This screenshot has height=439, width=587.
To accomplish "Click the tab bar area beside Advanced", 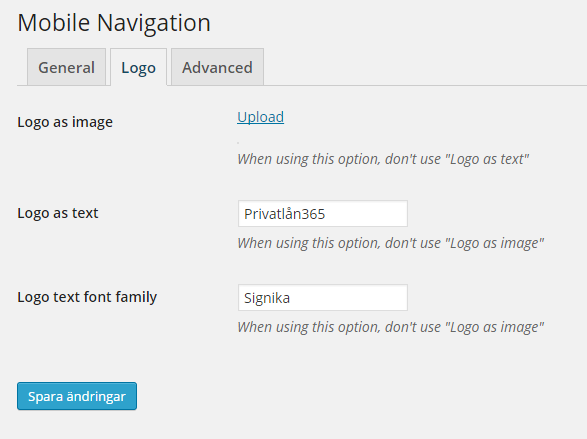I will point(425,67).
